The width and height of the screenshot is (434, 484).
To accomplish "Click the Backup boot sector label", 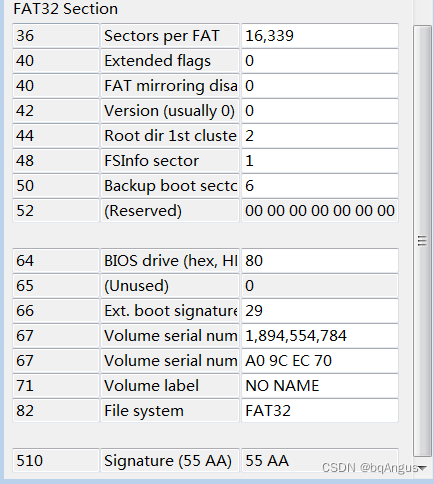I will tap(170, 186).
